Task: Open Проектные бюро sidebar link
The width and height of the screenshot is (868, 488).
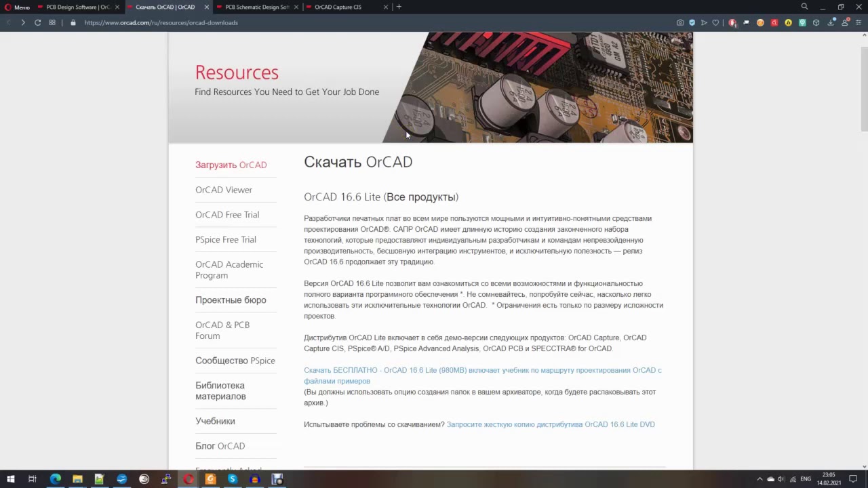Action: 231,300
